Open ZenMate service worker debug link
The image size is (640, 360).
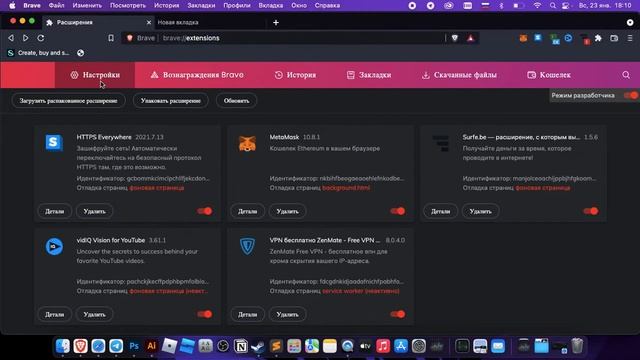click(361, 291)
